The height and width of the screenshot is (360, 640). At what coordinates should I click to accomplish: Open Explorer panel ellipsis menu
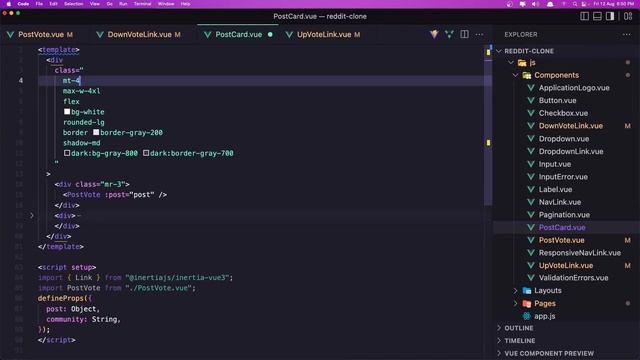627,35
